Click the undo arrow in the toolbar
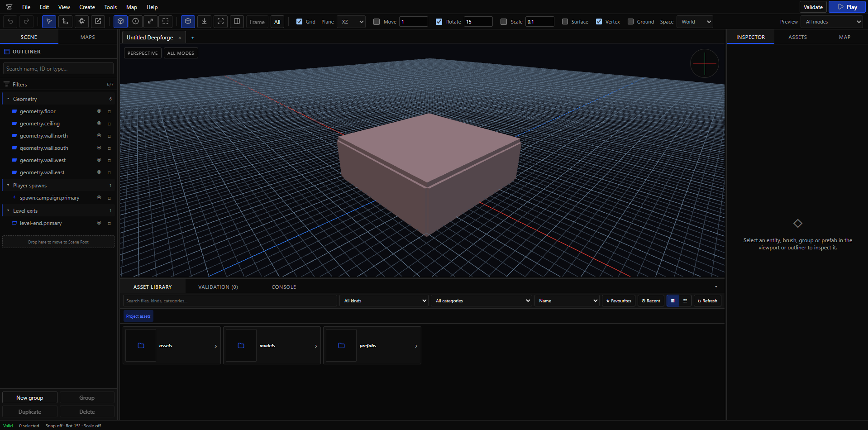The image size is (868, 430). pyautogui.click(x=10, y=21)
